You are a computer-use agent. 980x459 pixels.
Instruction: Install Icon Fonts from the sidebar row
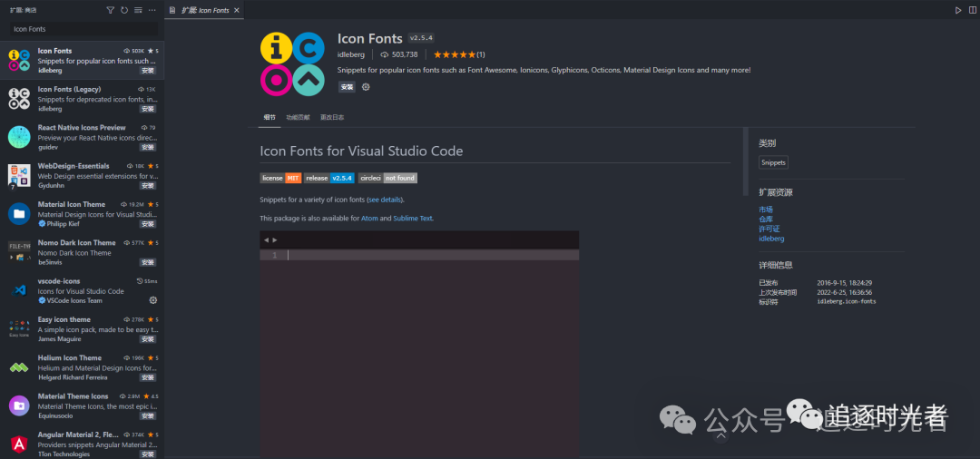coord(148,71)
